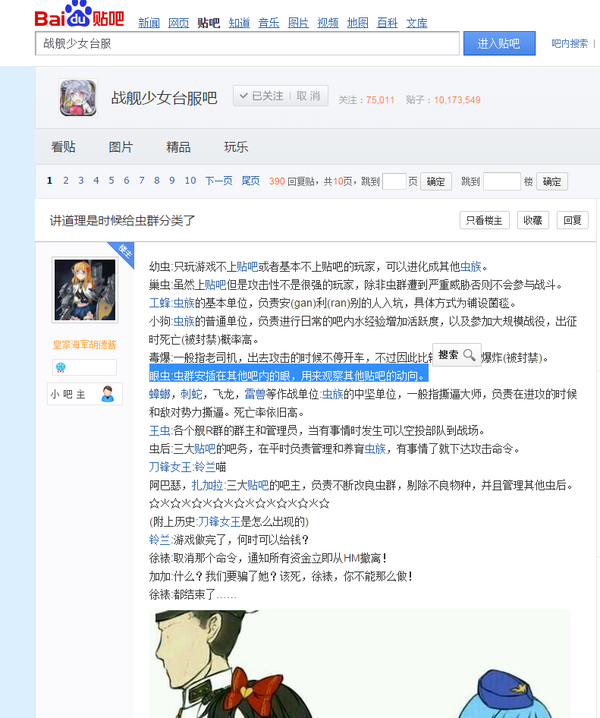Click the 进入贴吧 button
Image resolution: width=600 pixels, height=718 pixels.
499,44
